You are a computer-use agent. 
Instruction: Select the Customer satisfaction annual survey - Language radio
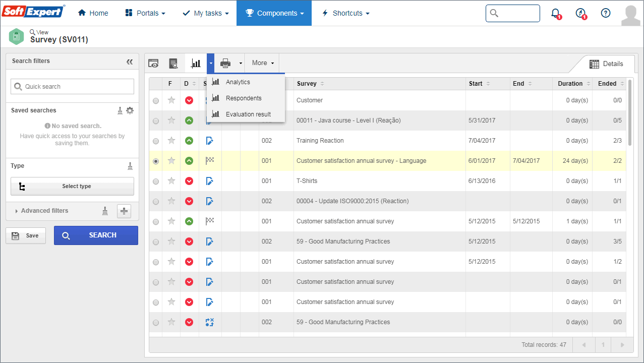(156, 161)
